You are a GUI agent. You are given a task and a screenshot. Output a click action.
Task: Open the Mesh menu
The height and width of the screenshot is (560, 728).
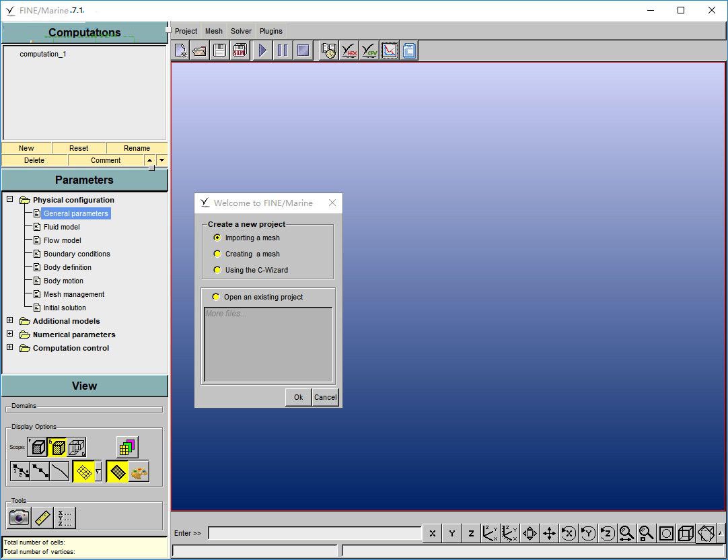point(213,31)
